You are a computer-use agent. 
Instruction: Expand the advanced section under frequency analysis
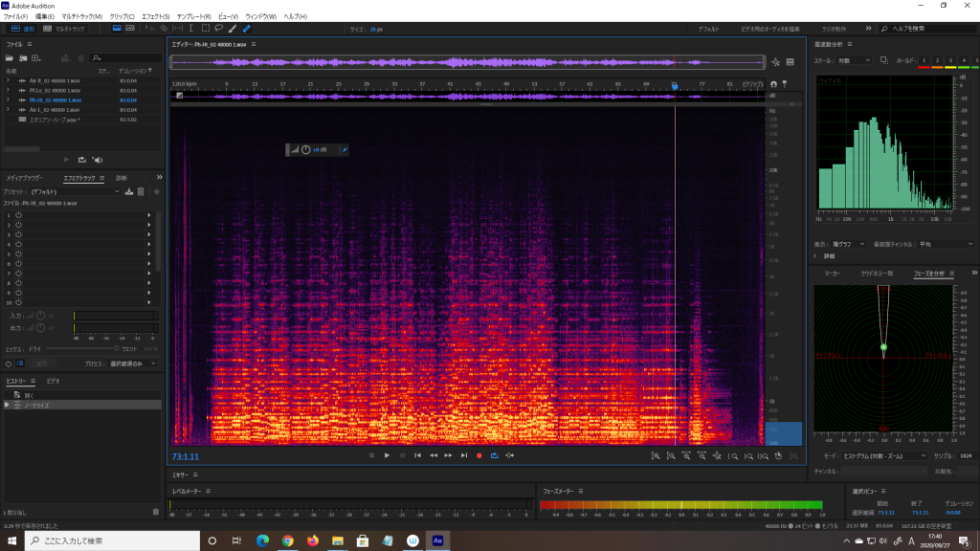coord(815,256)
